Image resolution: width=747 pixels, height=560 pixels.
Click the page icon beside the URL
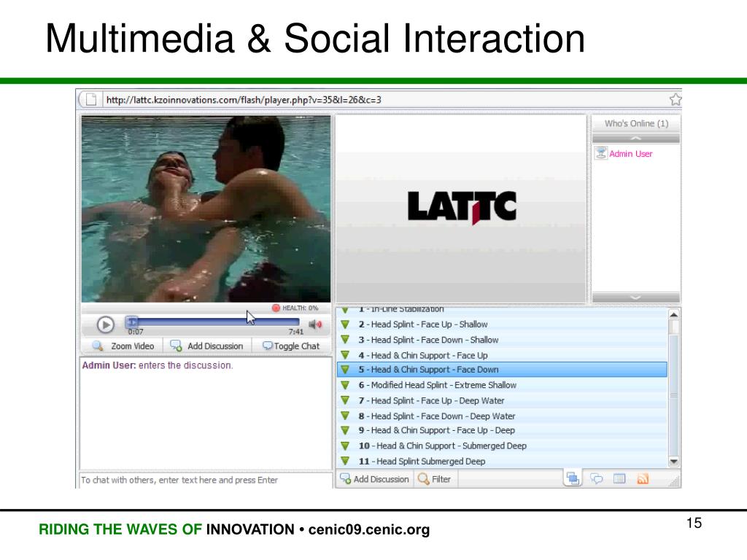point(90,99)
